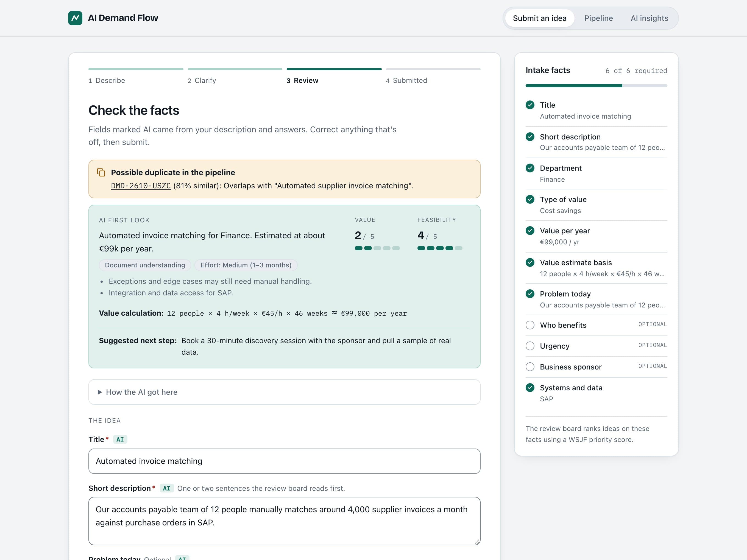Expand the How the AI got here section
The width and height of the screenshot is (747, 560).
coord(284,392)
